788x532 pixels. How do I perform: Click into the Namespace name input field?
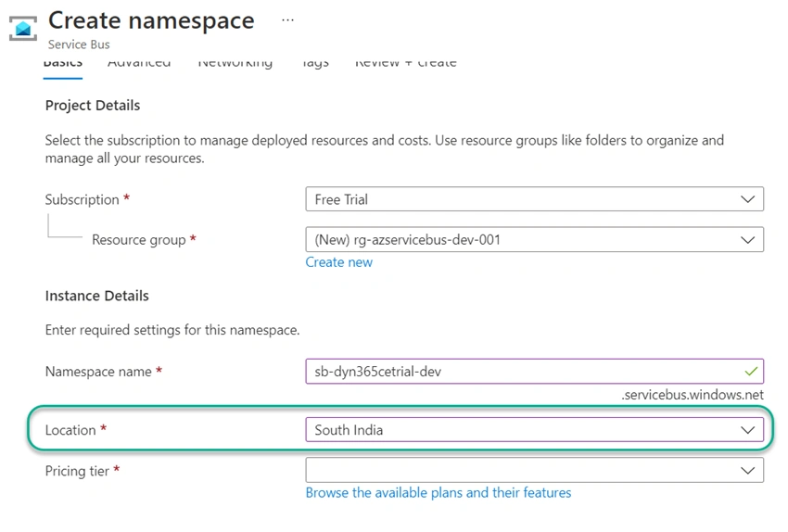click(534, 372)
